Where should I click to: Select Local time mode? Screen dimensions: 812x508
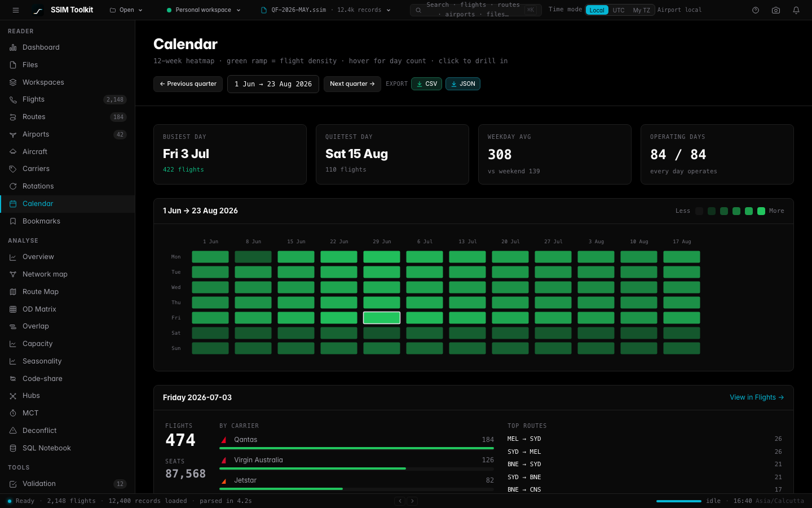(x=597, y=10)
